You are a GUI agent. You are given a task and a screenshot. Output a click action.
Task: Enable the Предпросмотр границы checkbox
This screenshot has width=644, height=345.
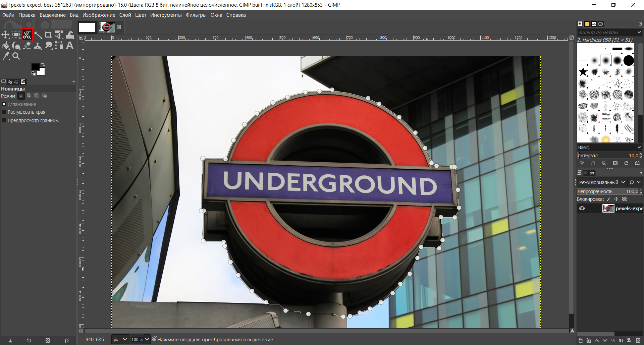click(4, 120)
